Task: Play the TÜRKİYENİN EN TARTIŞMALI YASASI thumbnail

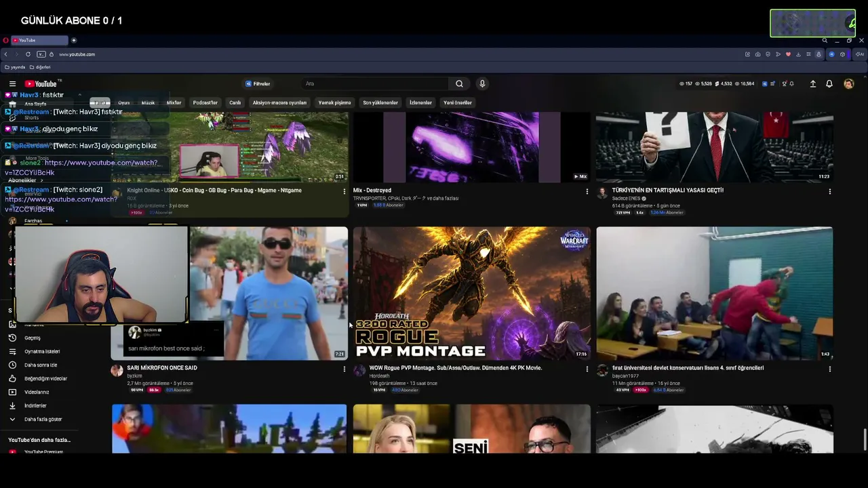Action: (714, 148)
